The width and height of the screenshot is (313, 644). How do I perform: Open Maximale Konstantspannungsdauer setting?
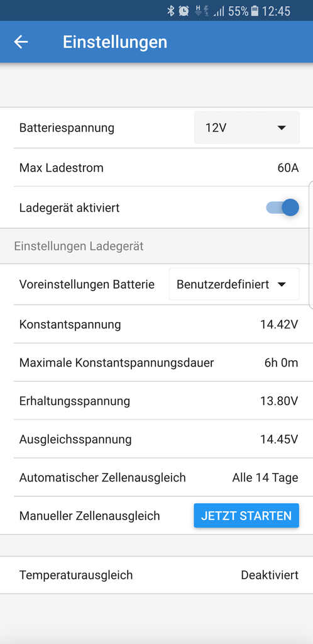(x=156, y=363)
